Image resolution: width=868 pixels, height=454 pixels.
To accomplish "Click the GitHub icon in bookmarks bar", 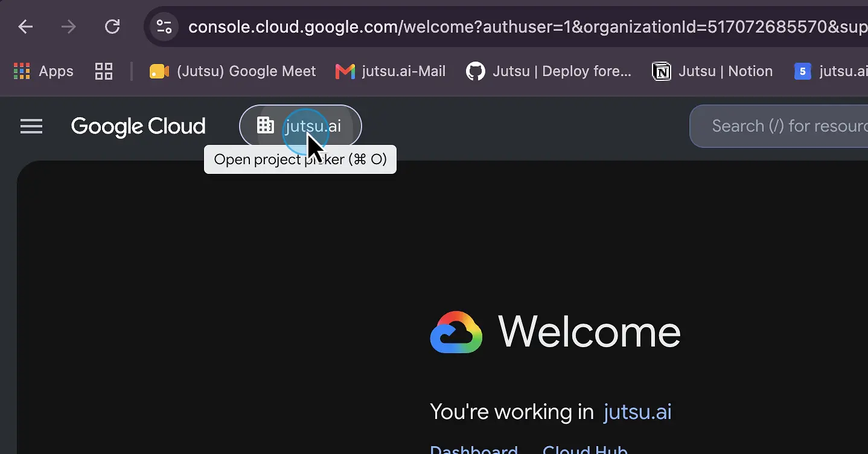I will tap(476, 71).
